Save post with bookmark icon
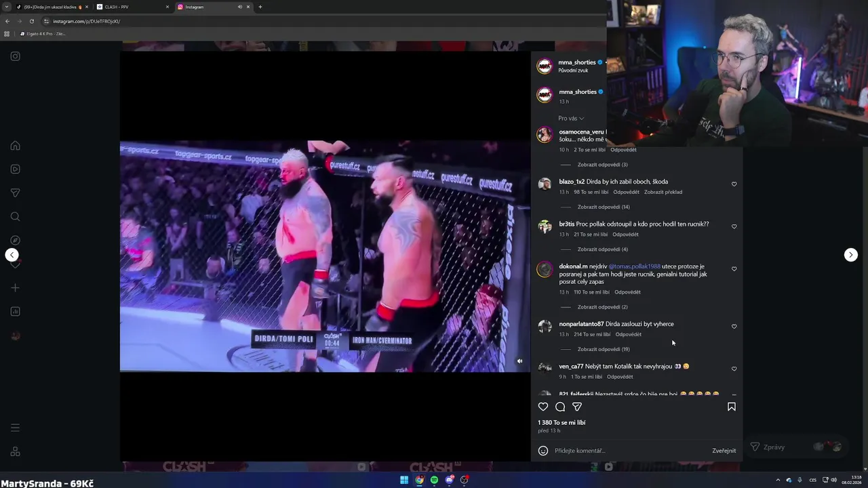The width and height of the screenshot is (868, 488). click(x=732, y=407)
